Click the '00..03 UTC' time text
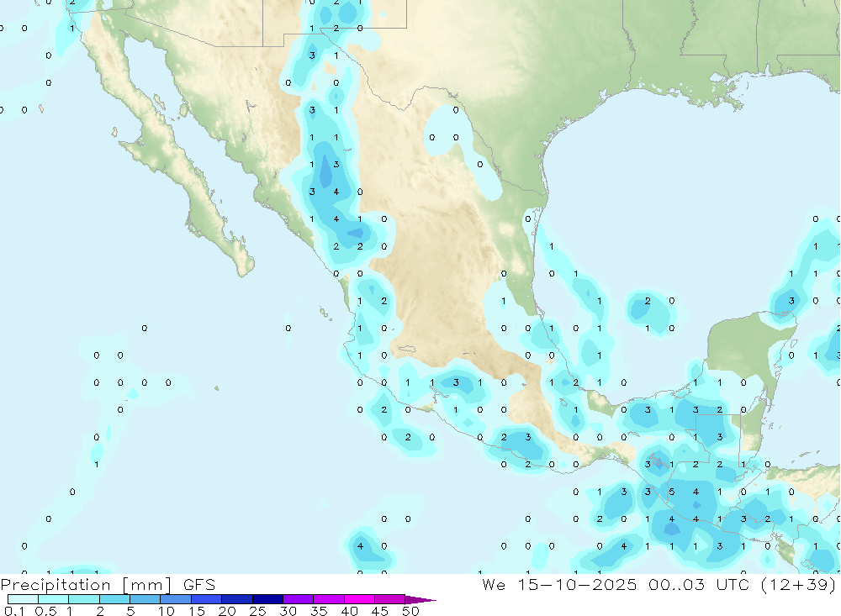The height and width of the screenshot is (616, 841). pyautogui.click(x=698, y=584)
